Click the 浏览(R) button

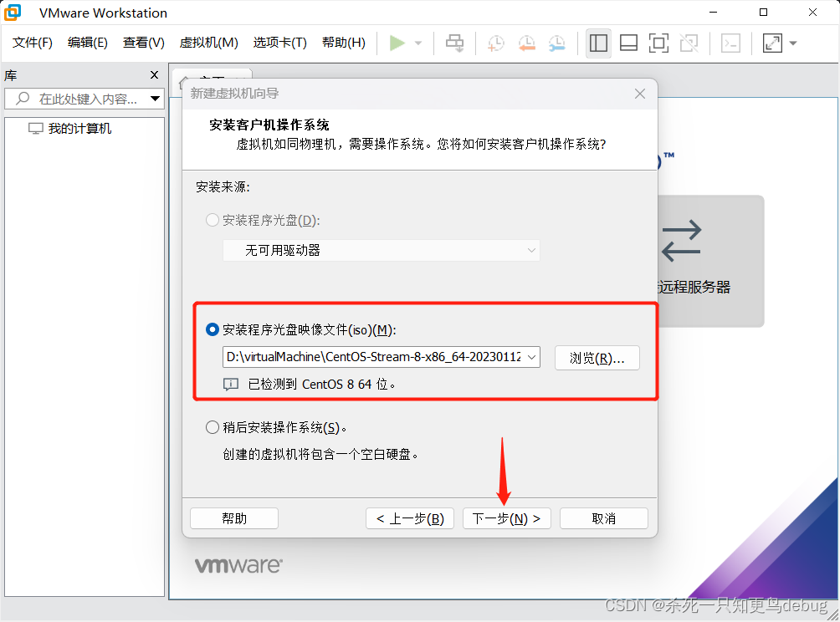point(597,357)
